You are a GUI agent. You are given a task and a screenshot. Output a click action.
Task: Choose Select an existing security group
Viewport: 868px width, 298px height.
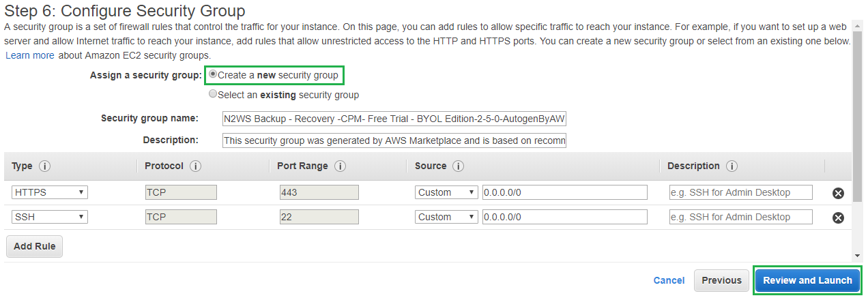(213, 94)
